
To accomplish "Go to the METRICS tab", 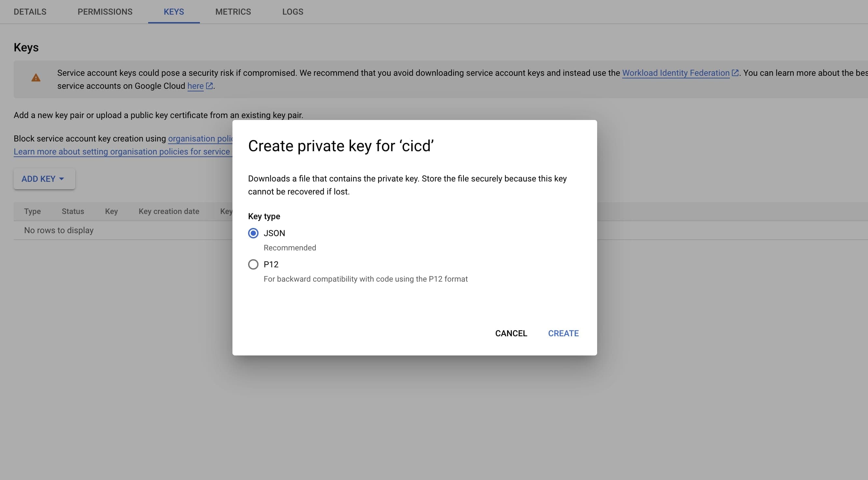I will 233,12.
